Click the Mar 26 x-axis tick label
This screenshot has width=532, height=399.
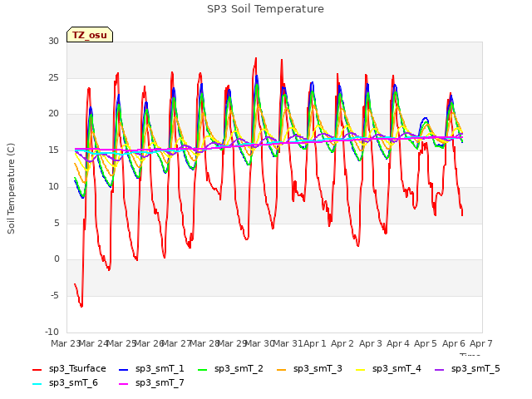click(x=149, y=343)
